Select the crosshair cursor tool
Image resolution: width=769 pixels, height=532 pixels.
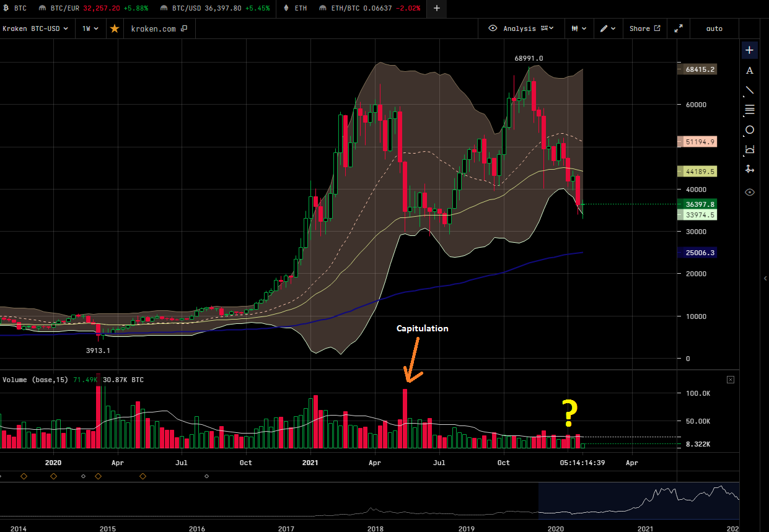(750, 50)
